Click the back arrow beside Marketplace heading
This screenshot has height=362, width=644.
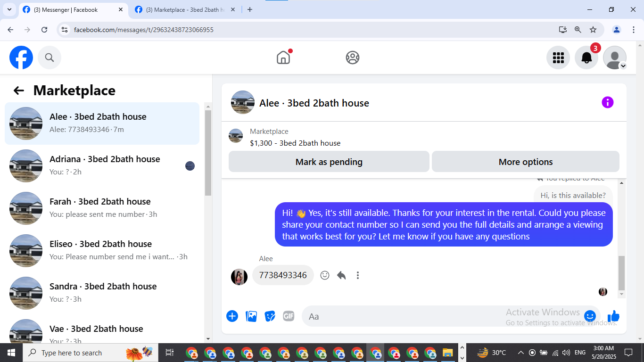(x=19, y=90)
